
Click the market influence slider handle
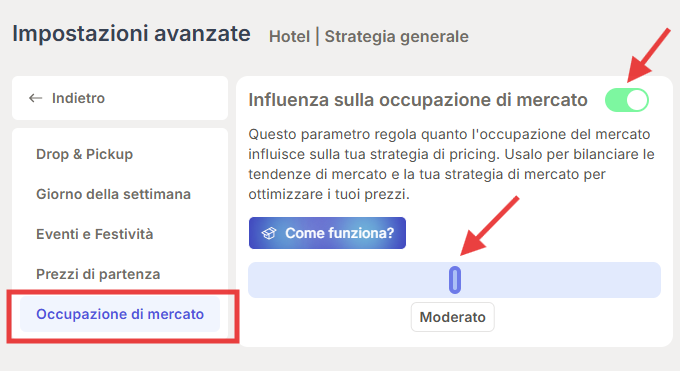coord(454,280)
